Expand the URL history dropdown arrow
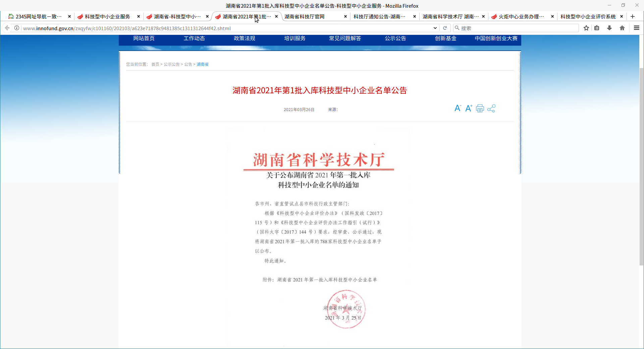 [x=435, y=28]
